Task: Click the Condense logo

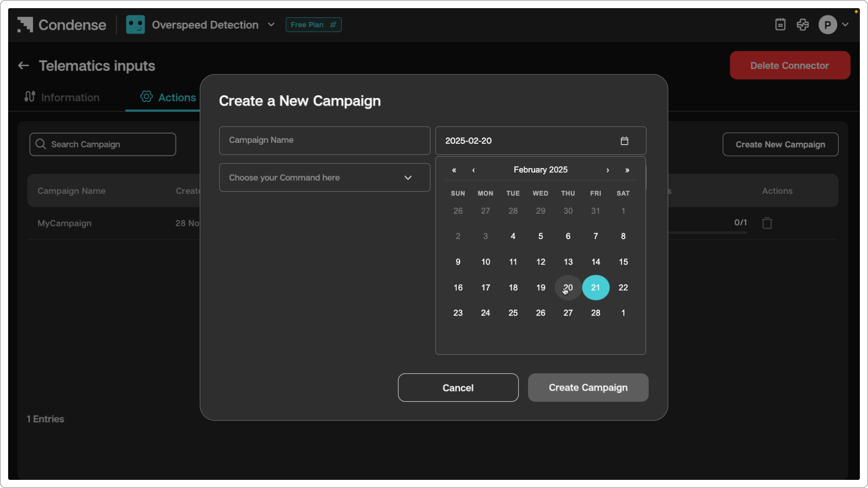Action: pyautogui.click(x=62, y=25)
